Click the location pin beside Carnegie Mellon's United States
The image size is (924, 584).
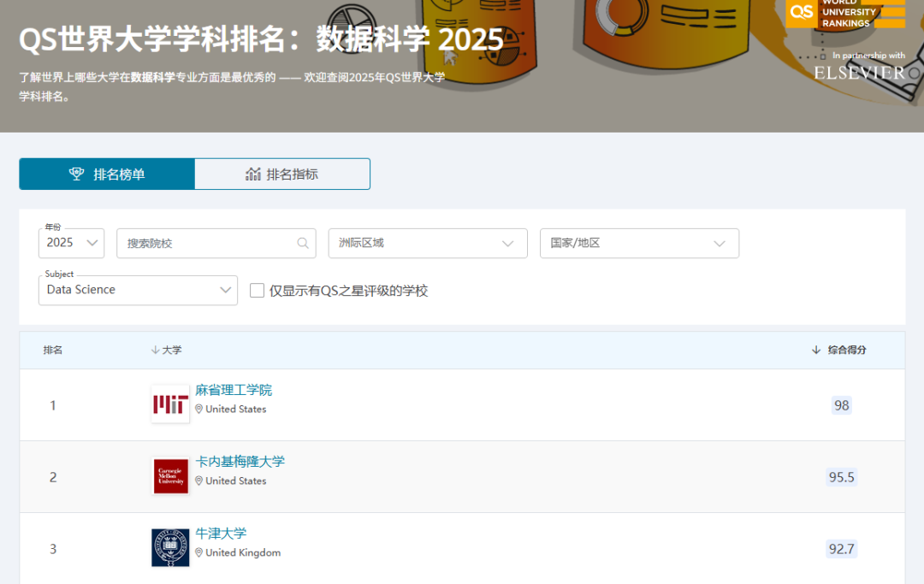click(x=198, y=481)
